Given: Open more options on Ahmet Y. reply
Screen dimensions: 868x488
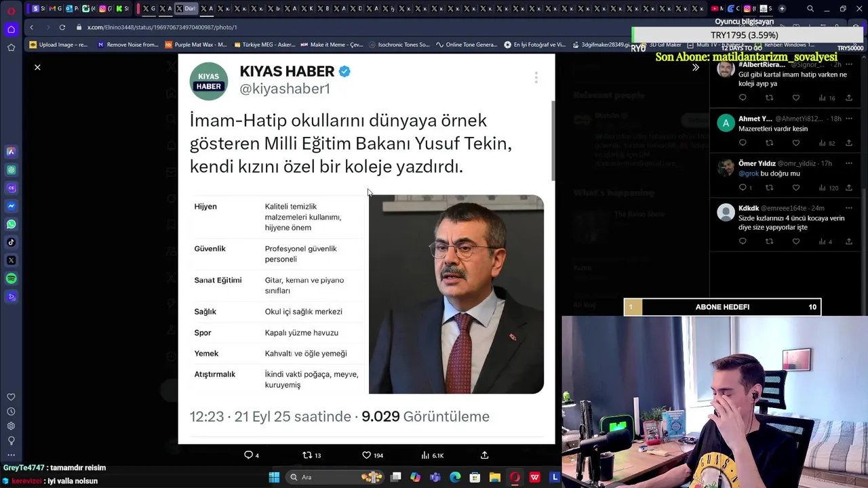Looking at the screenshot, I should point(848,119).
